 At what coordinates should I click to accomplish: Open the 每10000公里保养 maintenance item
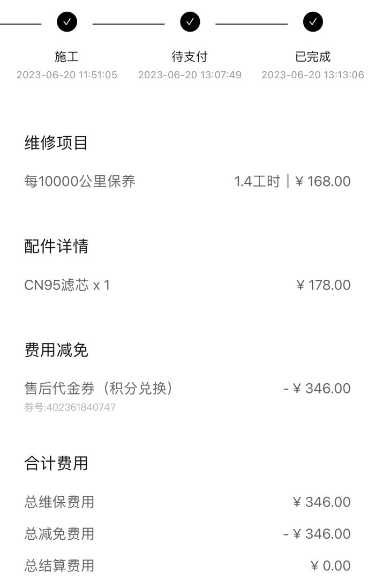point(80,181)
